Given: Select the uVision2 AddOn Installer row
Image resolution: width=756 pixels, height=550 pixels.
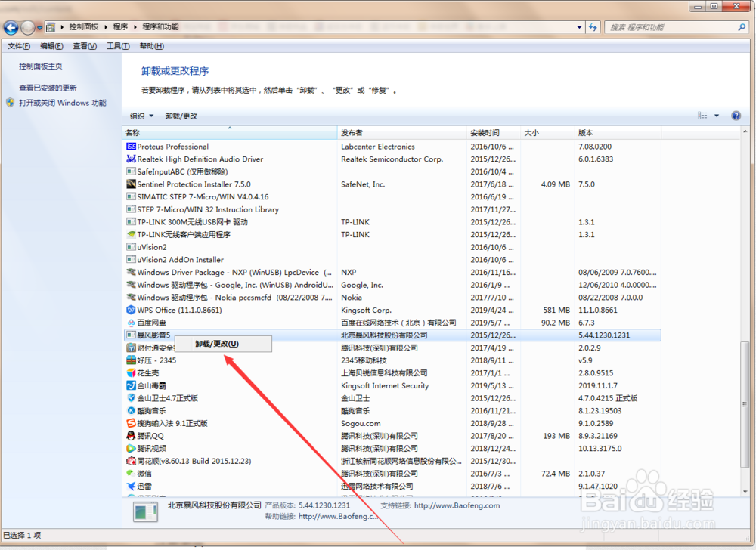Looking at the screenshot, I should (x=392, y=260).
